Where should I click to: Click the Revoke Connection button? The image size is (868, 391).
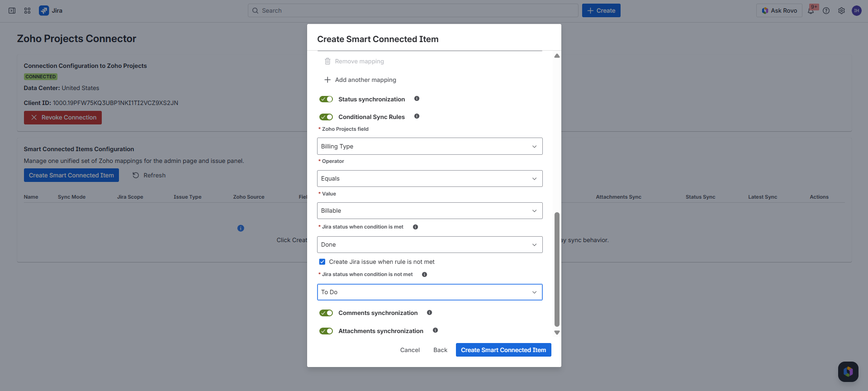tap(63, 117)
